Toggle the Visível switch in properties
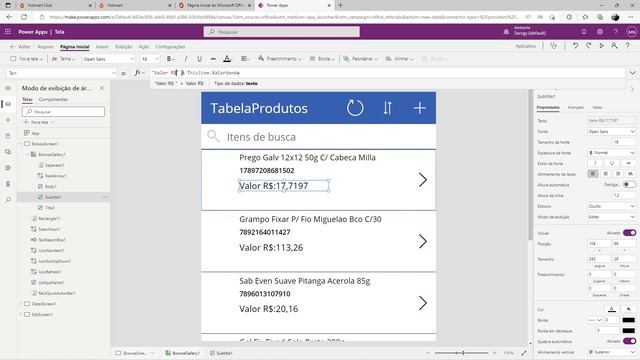Screen dimensions: 640x360 [629, 233]
